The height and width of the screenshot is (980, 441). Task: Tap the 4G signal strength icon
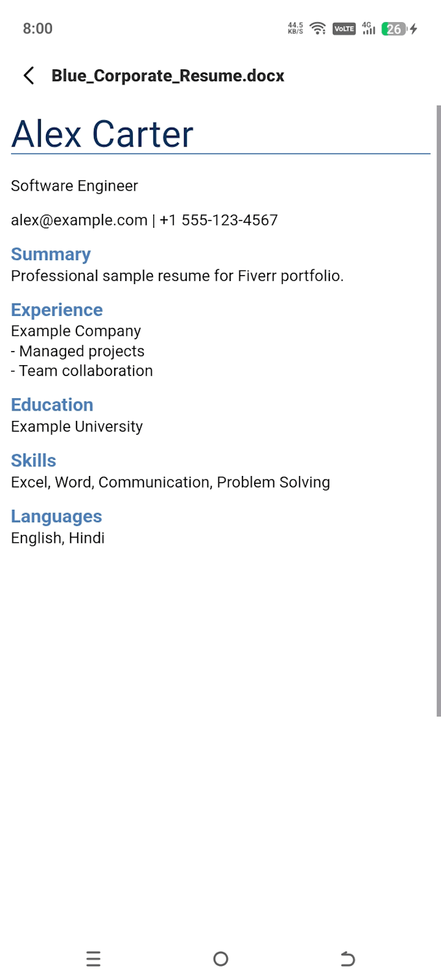click(x=369, y=29)
